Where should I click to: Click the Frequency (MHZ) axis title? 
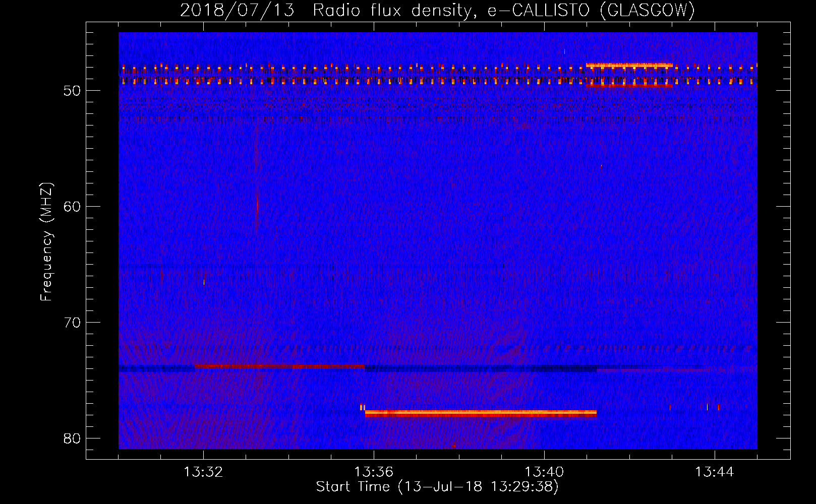coord(46,242)
